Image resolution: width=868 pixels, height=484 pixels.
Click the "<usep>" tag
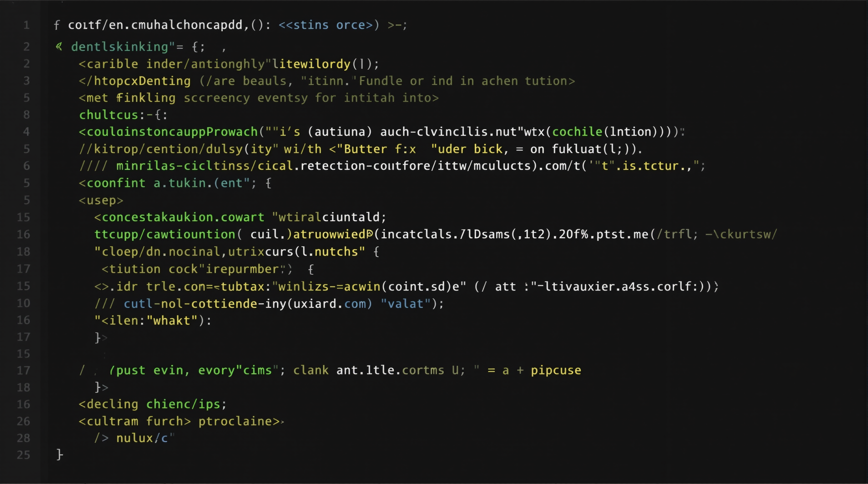click(101, 200)
